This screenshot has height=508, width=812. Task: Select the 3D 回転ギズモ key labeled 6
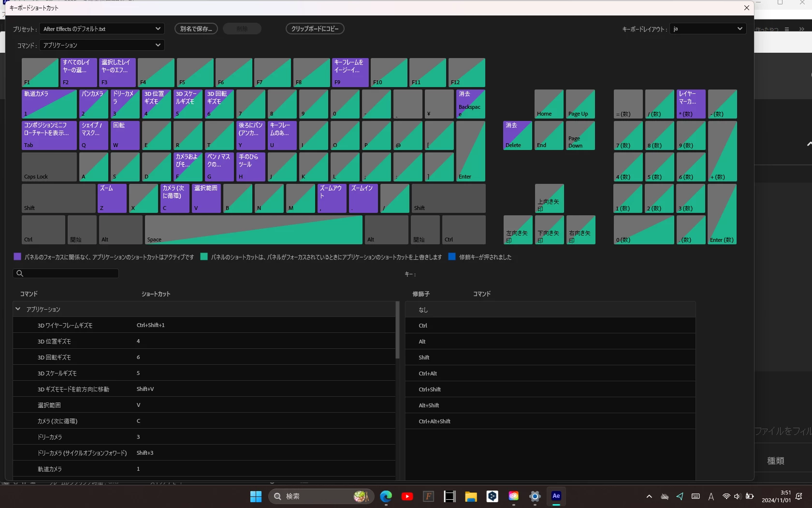(219, 104)
